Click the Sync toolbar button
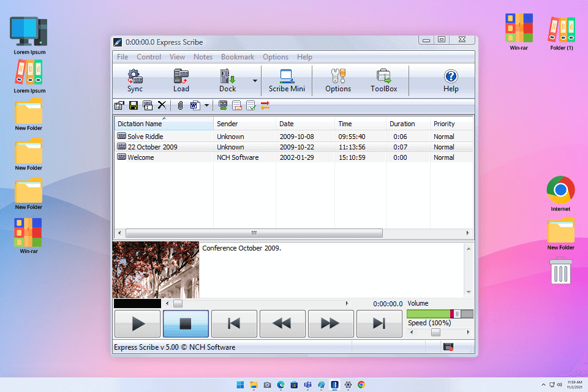This screenshot has height=392, width=588. 135,80
